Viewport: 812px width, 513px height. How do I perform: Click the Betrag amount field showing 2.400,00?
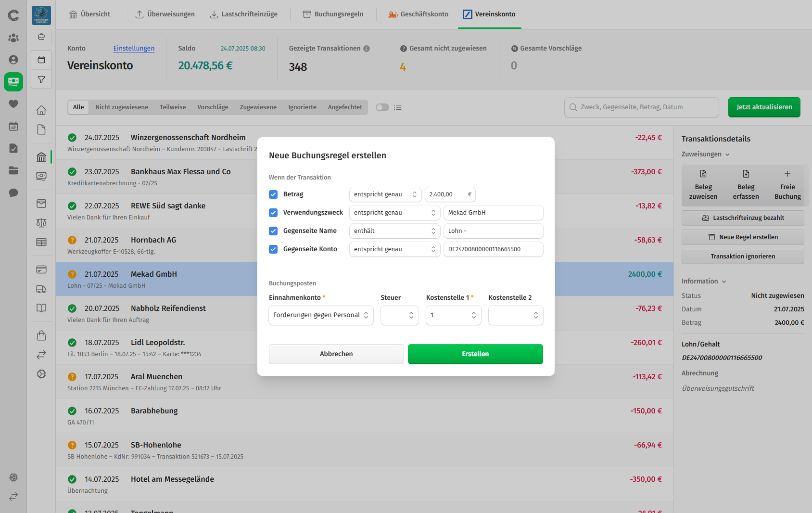(x=450, y=194)
